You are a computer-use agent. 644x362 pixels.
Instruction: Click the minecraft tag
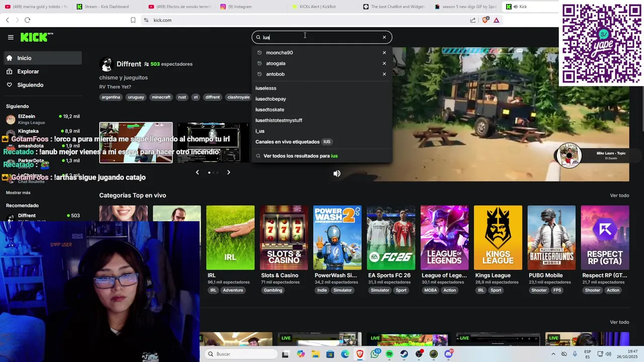click(161, 97)
